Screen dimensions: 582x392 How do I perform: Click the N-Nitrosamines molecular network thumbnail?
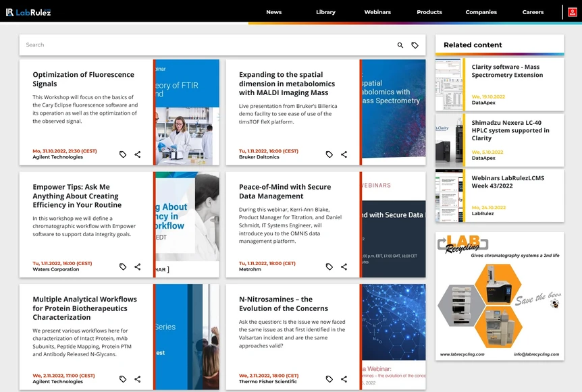click(x=394, y=337)
